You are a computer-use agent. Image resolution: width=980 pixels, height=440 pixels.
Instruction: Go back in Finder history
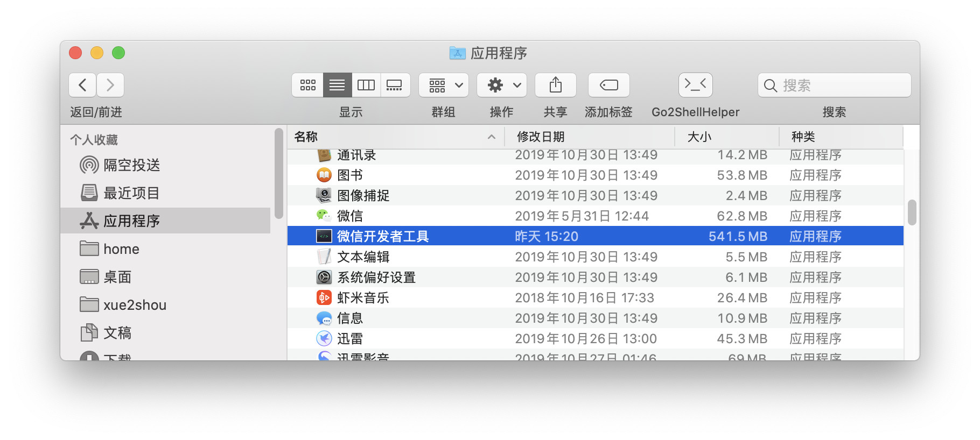click(x=82, y=85)
